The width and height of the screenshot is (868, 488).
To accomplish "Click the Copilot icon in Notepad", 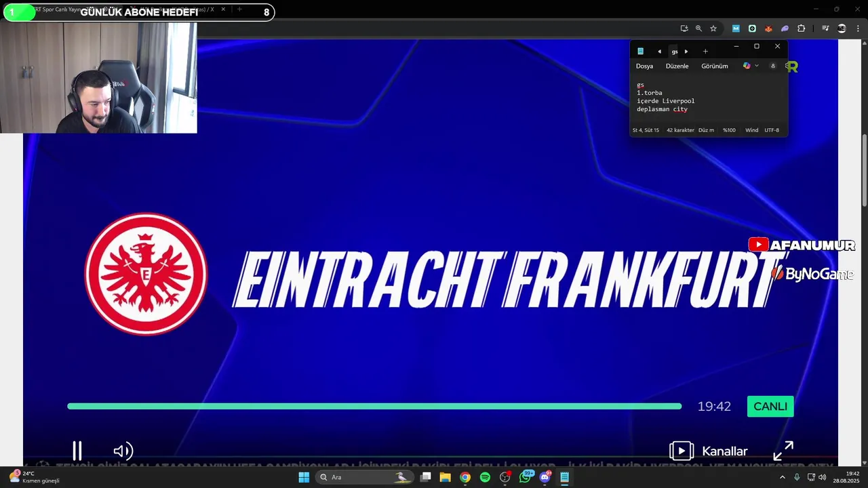I will (747, 66).
